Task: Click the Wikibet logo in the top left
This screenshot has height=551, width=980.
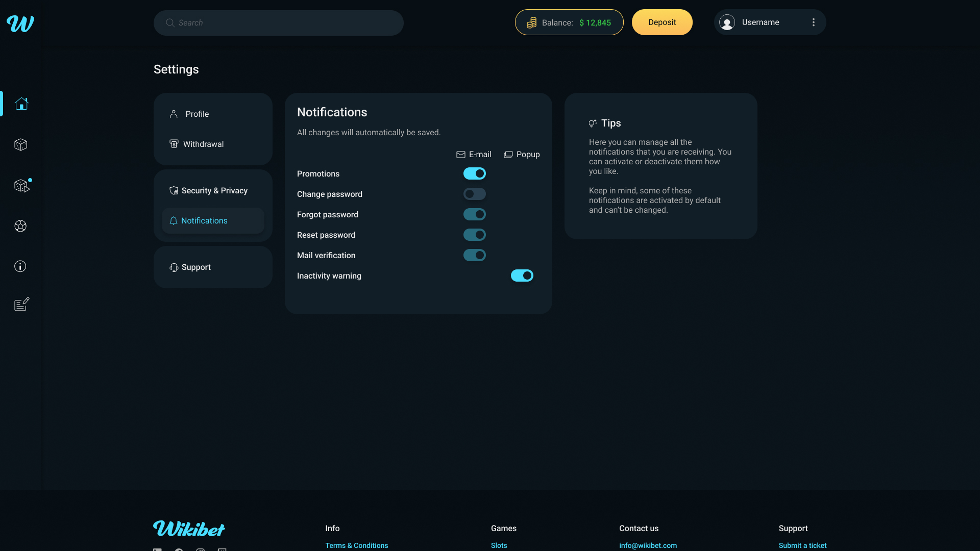Action: 20,23
